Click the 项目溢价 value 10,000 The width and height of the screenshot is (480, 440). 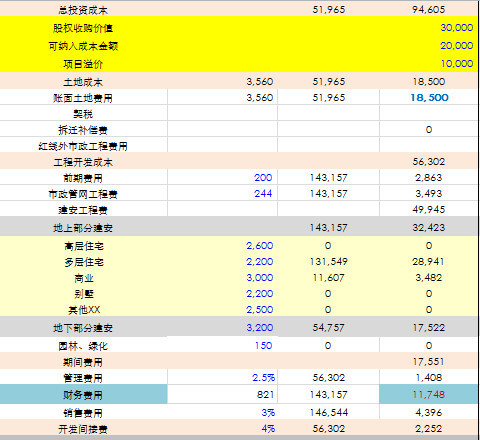pyautogui.click(x=457, y=63)
